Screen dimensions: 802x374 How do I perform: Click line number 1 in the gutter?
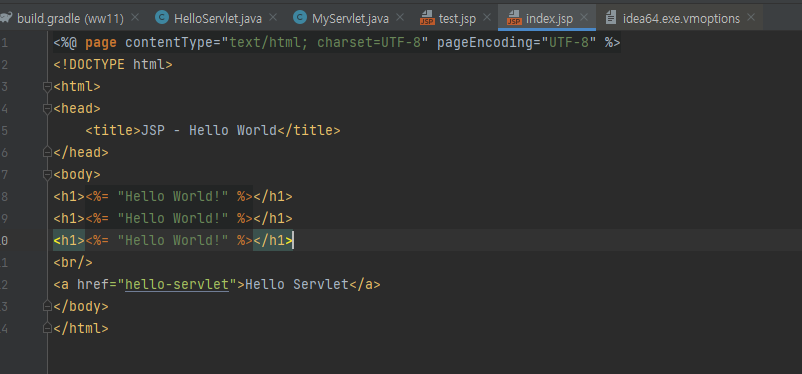pyautogui.click(x=4, y=42)
